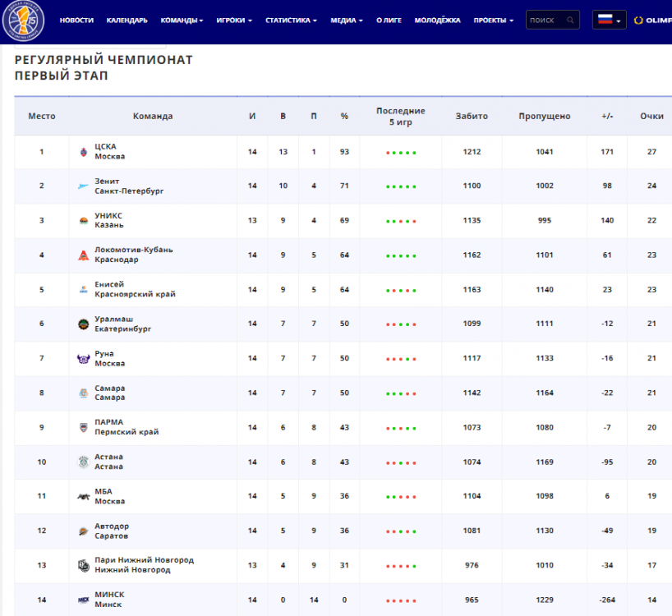This screenshot has height=616, width=672.
Task: Open the Молодёжка section
Action: (x=437, y=21)
